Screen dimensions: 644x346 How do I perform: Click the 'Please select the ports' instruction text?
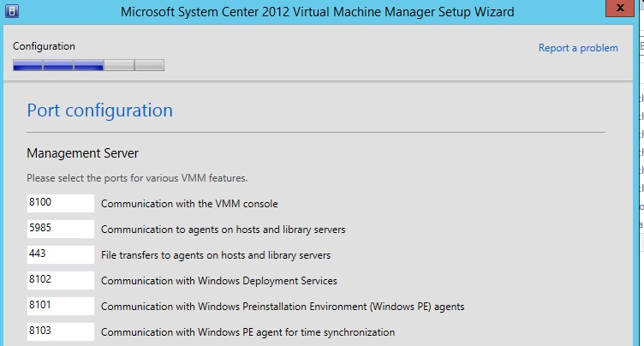tap(137, 178)
